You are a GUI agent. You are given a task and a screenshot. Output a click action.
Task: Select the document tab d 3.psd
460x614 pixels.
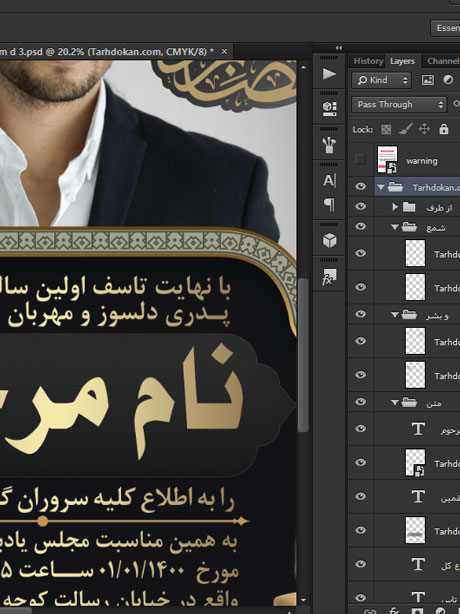(107, 52)
